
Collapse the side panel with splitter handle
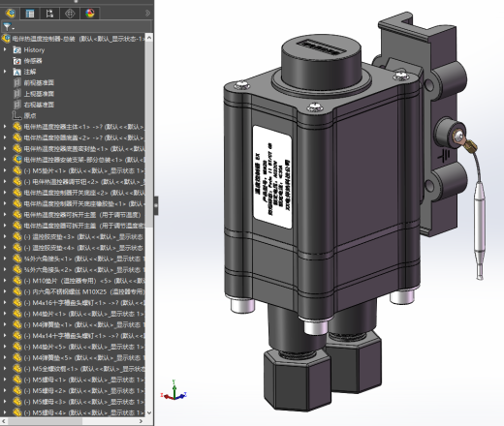coord(156,205)
